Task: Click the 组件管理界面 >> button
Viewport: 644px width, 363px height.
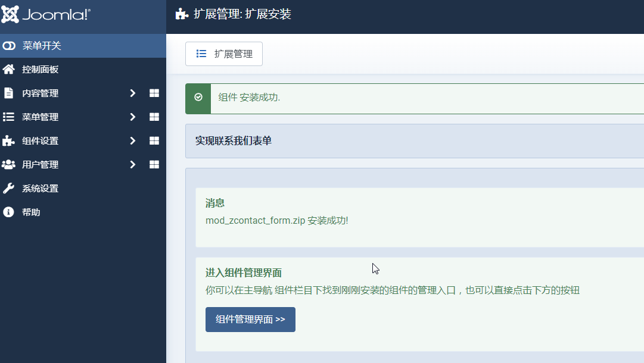Action: click(251, 320)
